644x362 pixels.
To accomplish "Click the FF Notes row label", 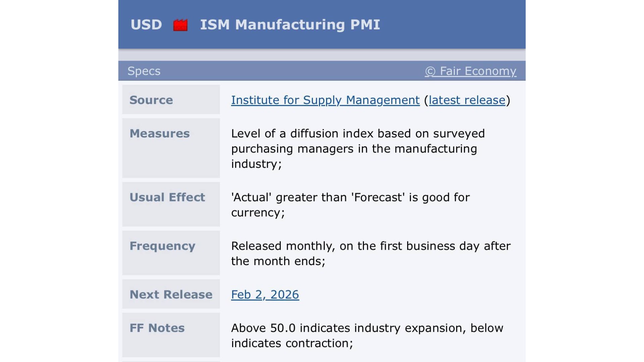I will (x=157, y=328).
